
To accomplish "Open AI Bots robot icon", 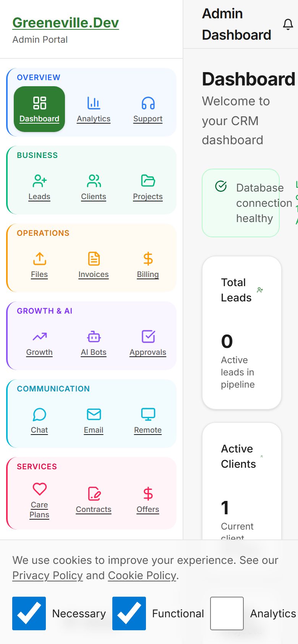I will click(x=94, y=337).
